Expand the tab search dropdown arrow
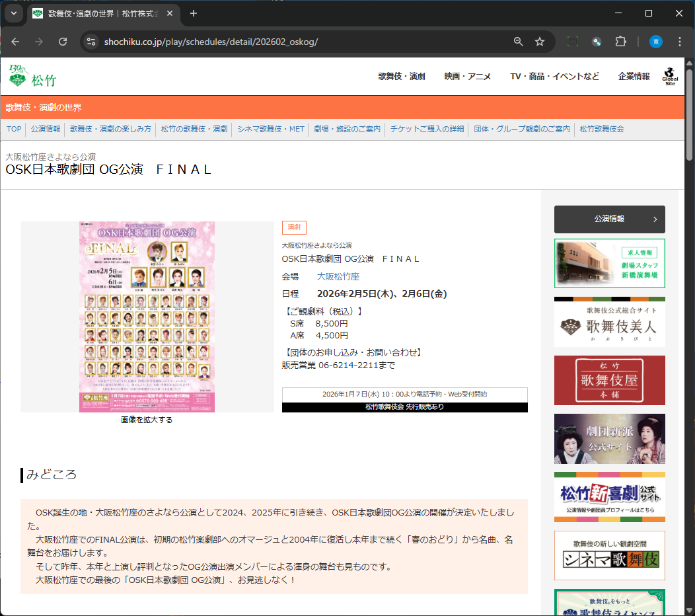This screenshot has width=695, height=616. click(x=13, y=13)
